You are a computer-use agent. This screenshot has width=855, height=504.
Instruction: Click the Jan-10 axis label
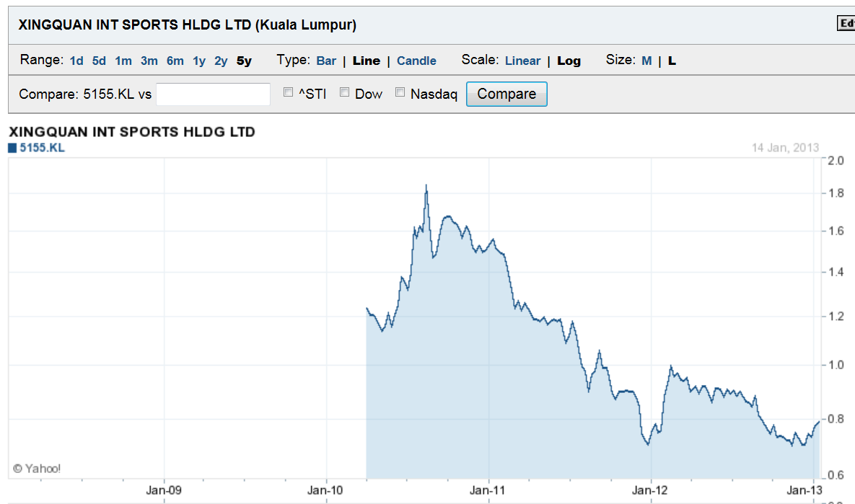[325, 490]
